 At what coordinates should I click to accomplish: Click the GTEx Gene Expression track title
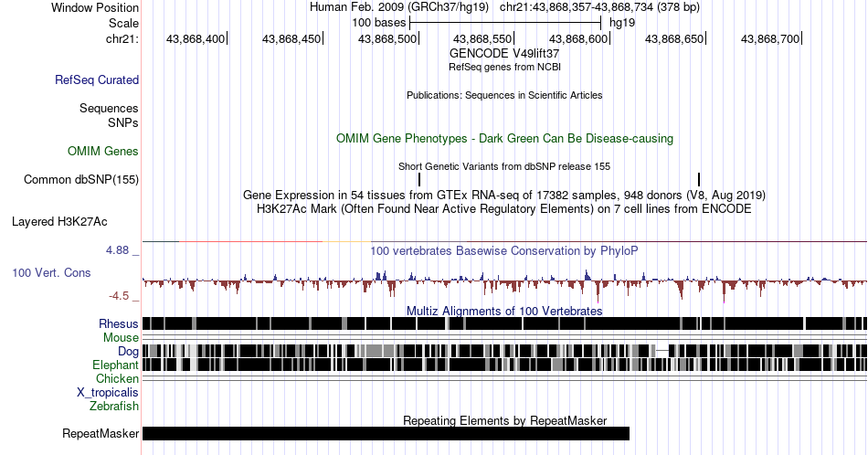[x=504, y=195]
